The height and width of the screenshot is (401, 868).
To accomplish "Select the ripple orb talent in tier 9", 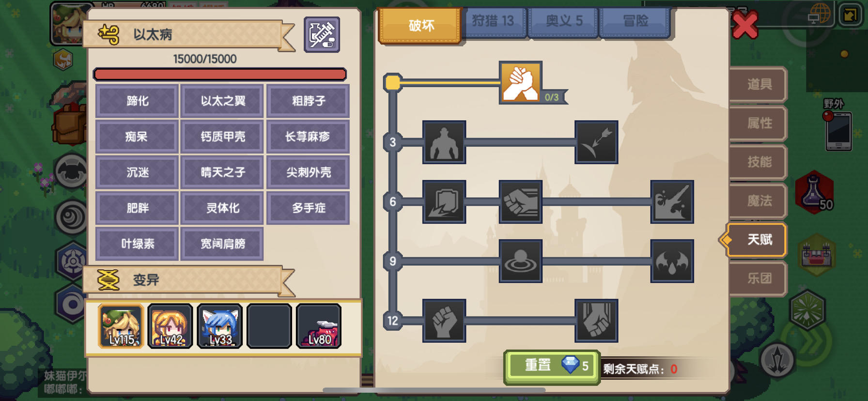I will point(521,261).
